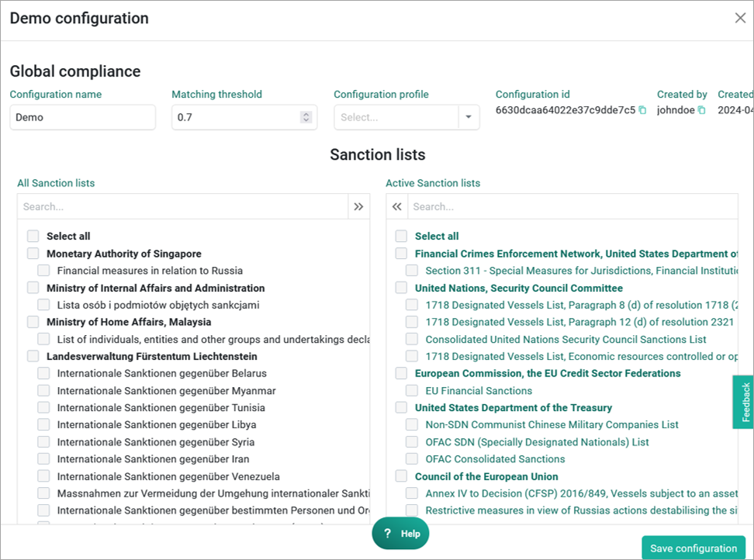Viewport: 754px width, 560px height.
Task: Select European Commission, EU Credit Sector Federations
Action: tap(401, 373)
